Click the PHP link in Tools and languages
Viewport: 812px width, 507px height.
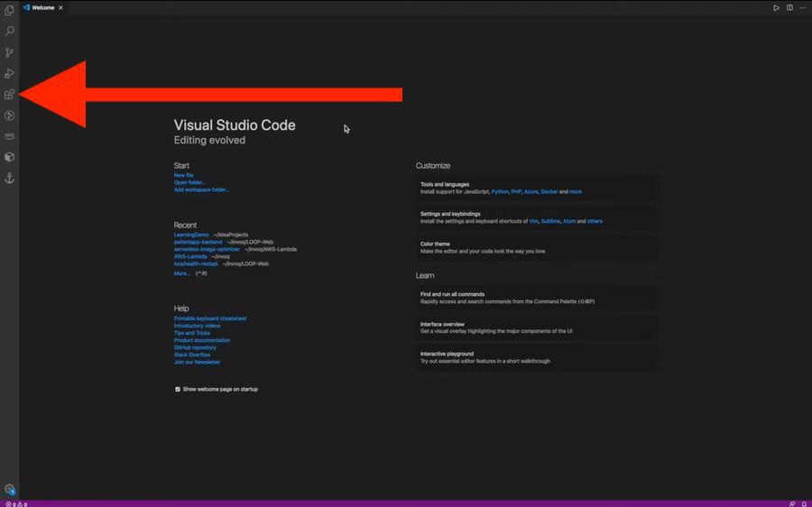[x=516, y=191]
